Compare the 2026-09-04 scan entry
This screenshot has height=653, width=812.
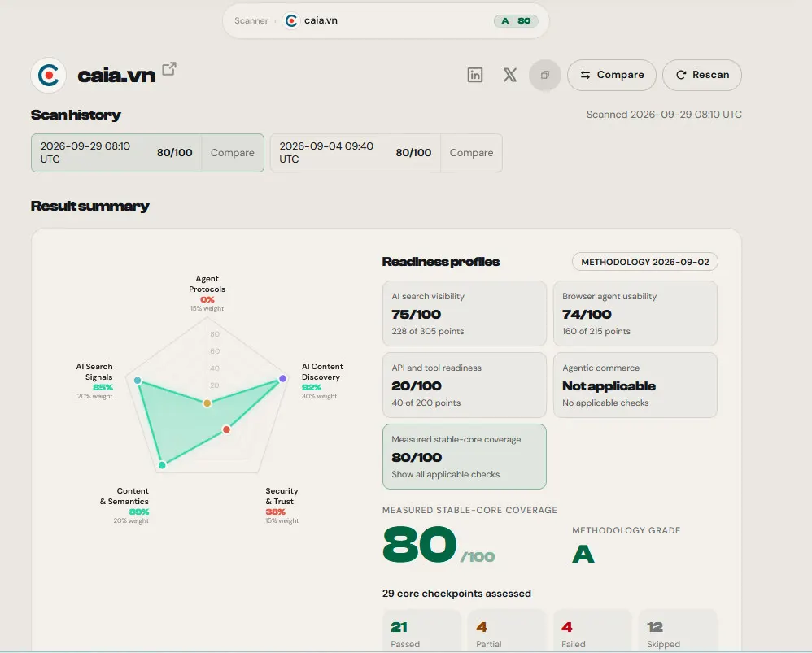[x=471, y=153]
